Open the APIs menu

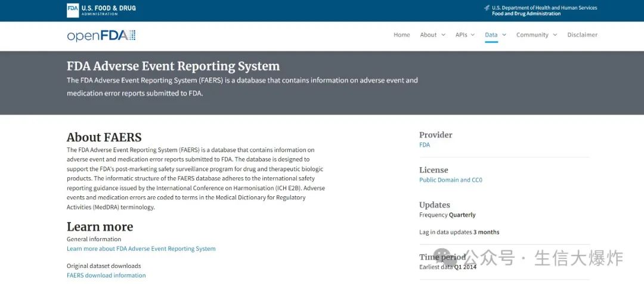[461, 35]
